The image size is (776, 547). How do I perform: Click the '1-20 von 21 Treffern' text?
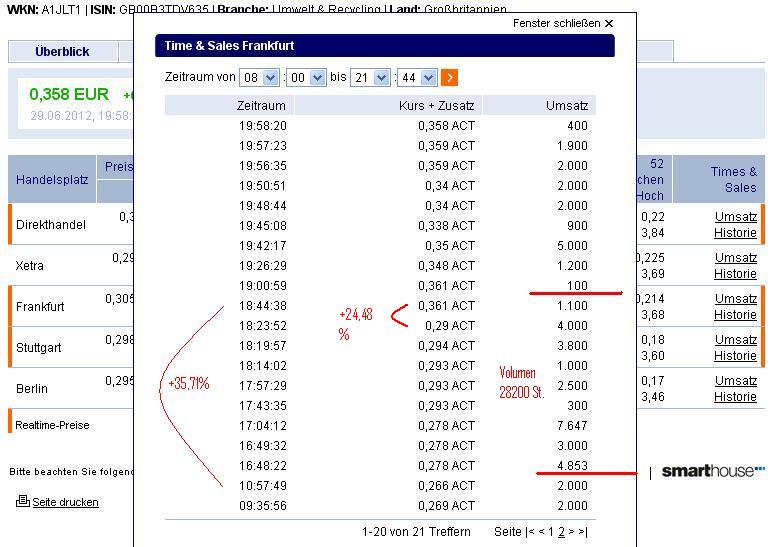(416, 532)
